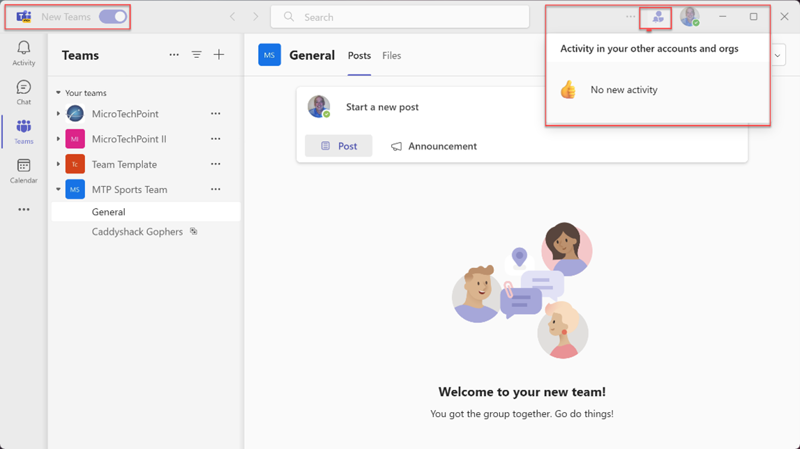Viewport: 800px width, 449px height.
Task: Open the Caddyshack Gophers channel
Action: (x=137, y=232)
